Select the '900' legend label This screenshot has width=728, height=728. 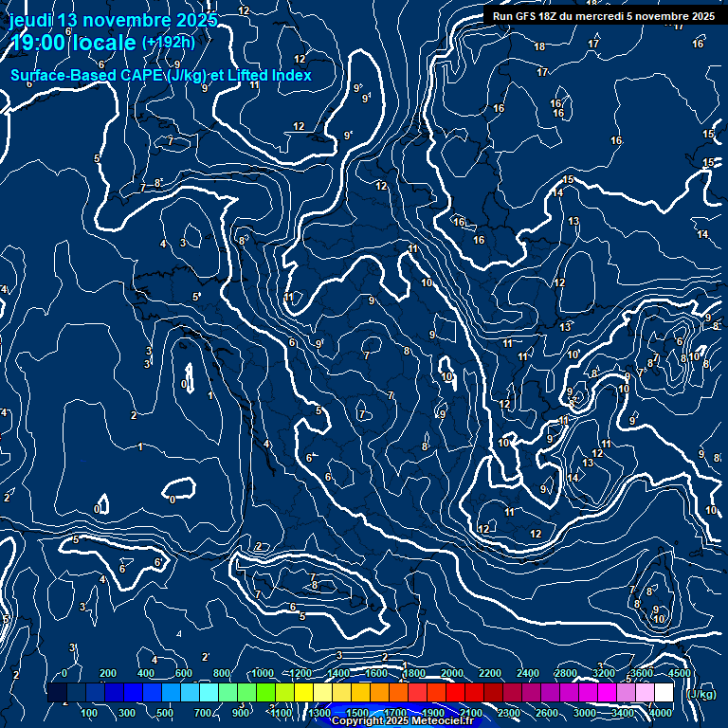(241, 713)
